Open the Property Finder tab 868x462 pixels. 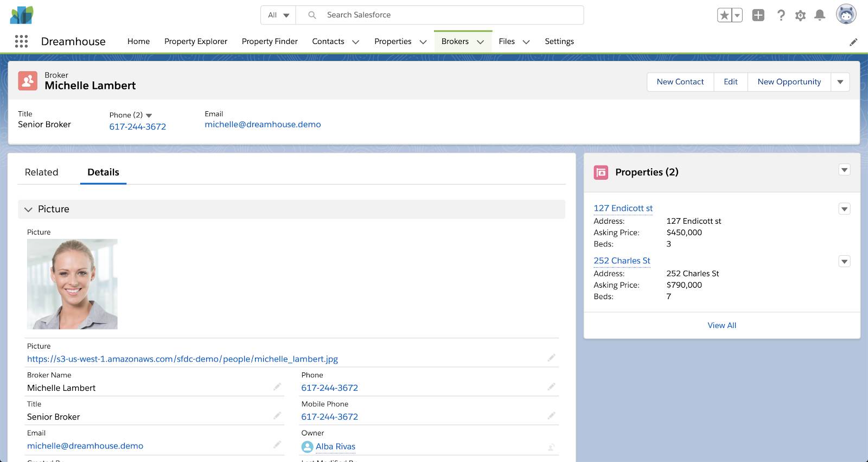[270, 41]
